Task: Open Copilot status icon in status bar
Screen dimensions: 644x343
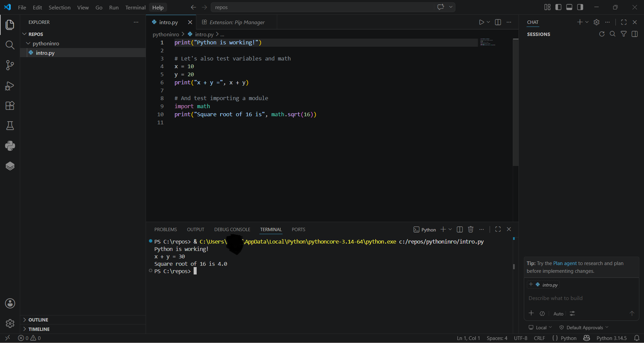Action: 587,338
